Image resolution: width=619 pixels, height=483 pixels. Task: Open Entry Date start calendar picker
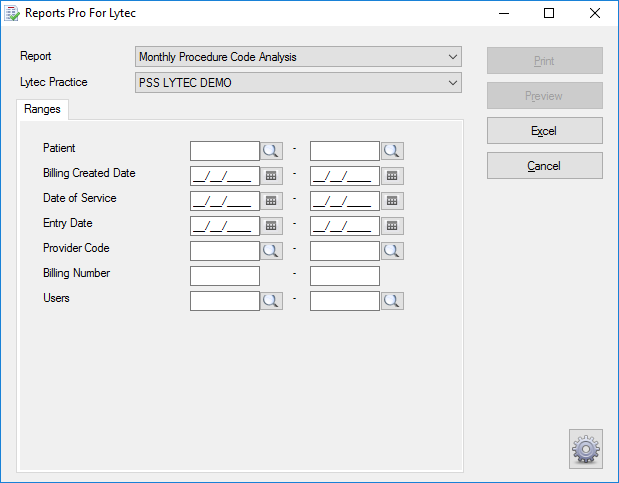point(271,226)
